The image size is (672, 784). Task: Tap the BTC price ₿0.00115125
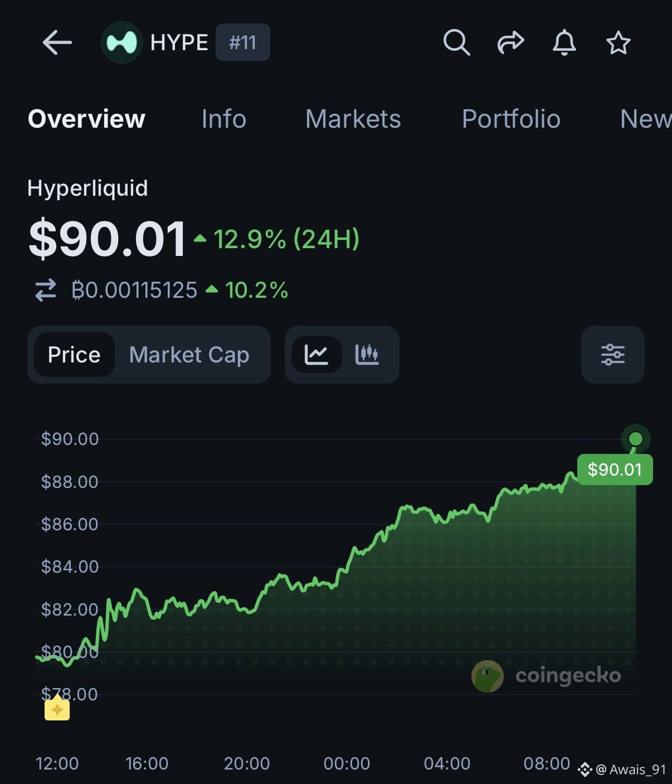134,290
